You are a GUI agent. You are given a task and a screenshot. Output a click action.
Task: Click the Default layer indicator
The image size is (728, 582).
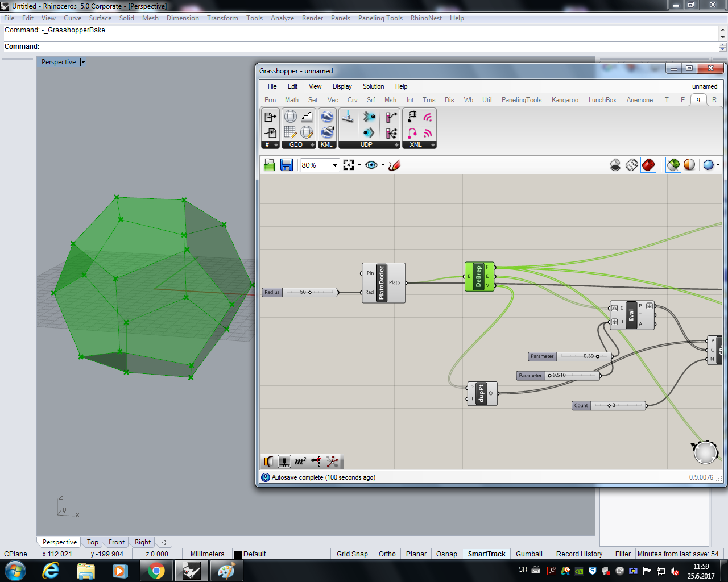tap(250, 554)
